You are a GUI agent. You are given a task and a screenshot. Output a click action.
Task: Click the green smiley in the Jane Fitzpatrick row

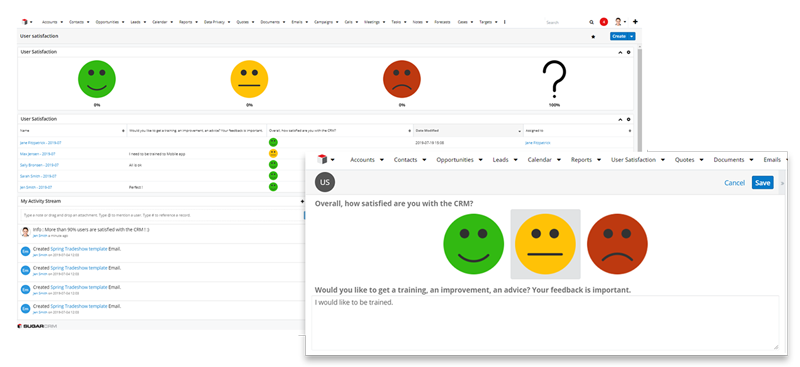point(273,142)
